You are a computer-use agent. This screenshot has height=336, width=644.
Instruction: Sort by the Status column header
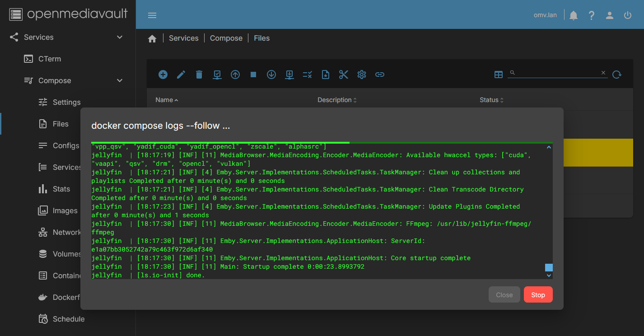click(x=489, y=100)
